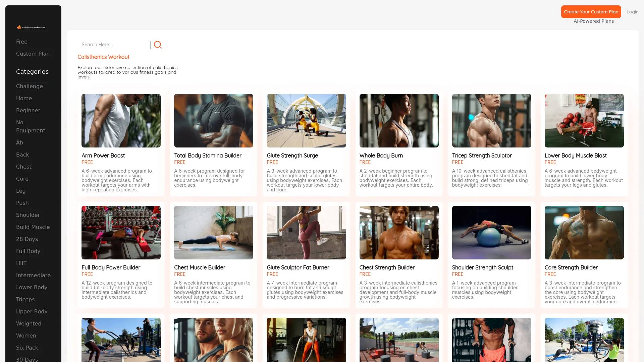Open the Create Your Custom Plan button
This screenshot has width=644, height=362.
tap(591, 12)
